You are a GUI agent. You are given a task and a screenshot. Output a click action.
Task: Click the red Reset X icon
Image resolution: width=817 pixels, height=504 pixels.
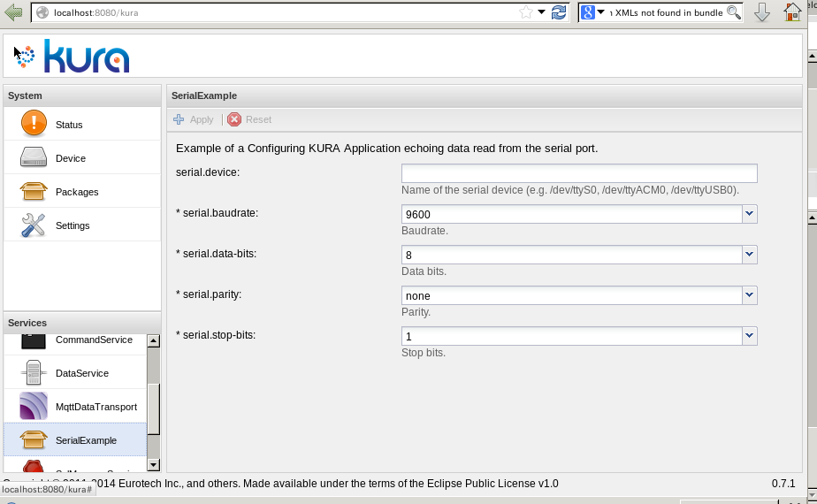click(234, 119)
